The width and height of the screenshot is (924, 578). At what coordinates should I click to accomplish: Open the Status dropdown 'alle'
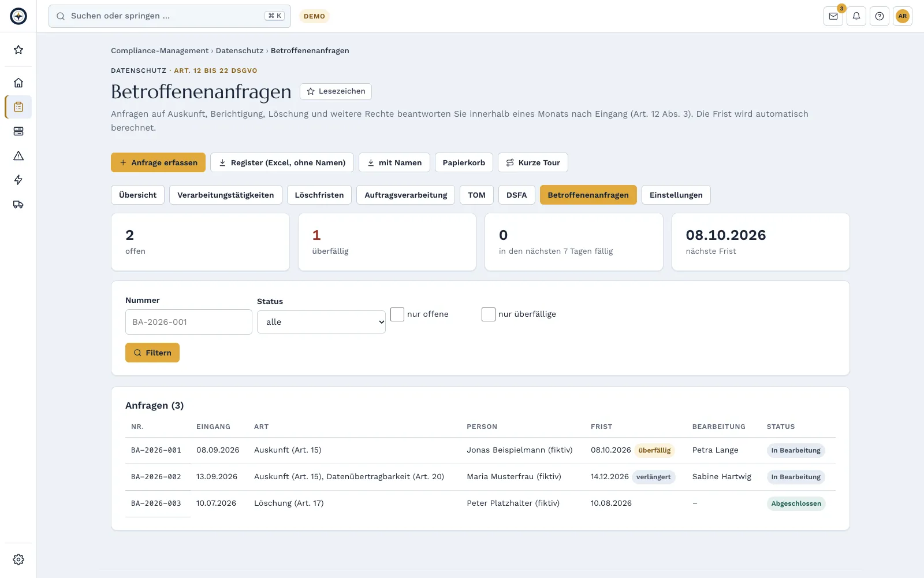pyautogui.click(x=321, y=322)
